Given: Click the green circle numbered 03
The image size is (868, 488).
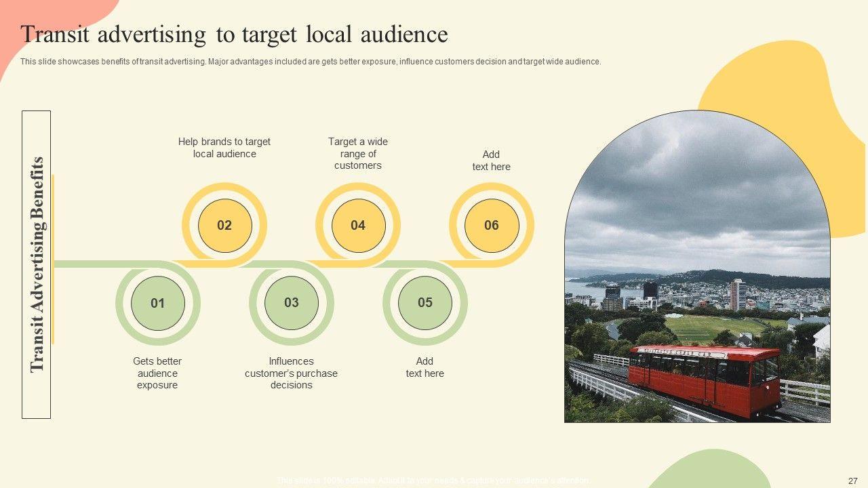Looking at the screenshot, I should 291,303.
